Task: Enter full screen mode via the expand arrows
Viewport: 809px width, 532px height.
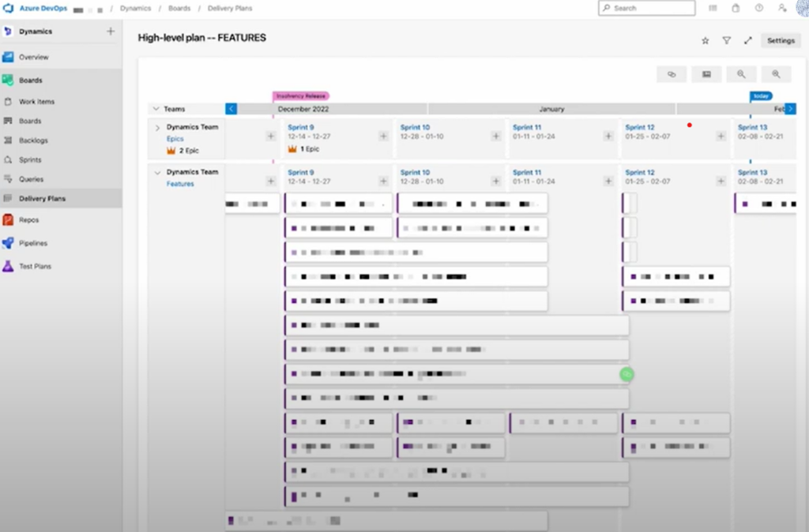Action: [x=747, y=41]
